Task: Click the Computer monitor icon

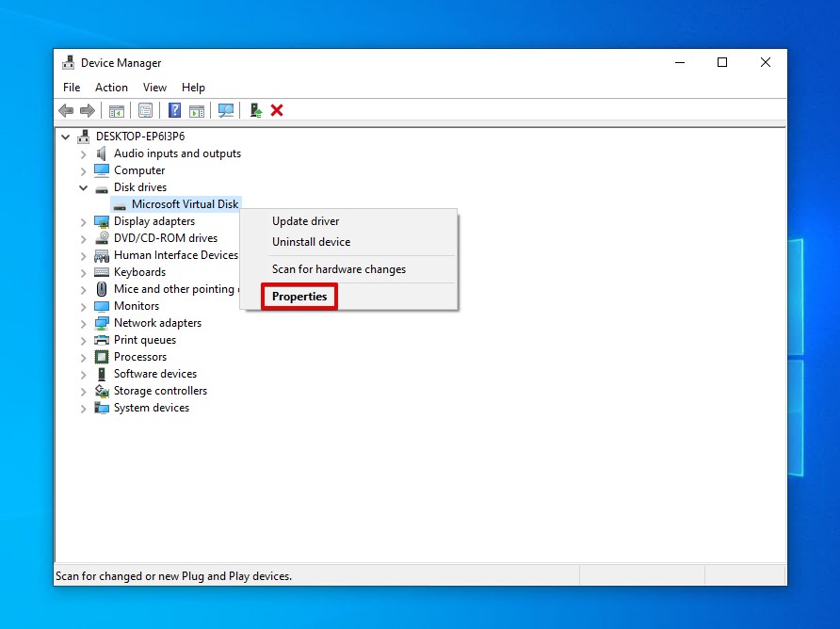Action: (x=102, y=170)
